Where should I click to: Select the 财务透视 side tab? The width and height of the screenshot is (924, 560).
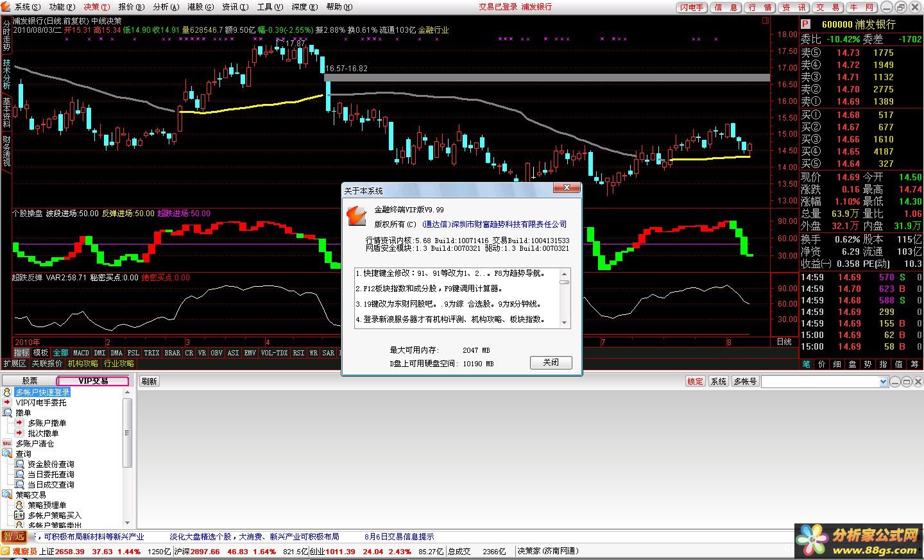click(6, 150)
